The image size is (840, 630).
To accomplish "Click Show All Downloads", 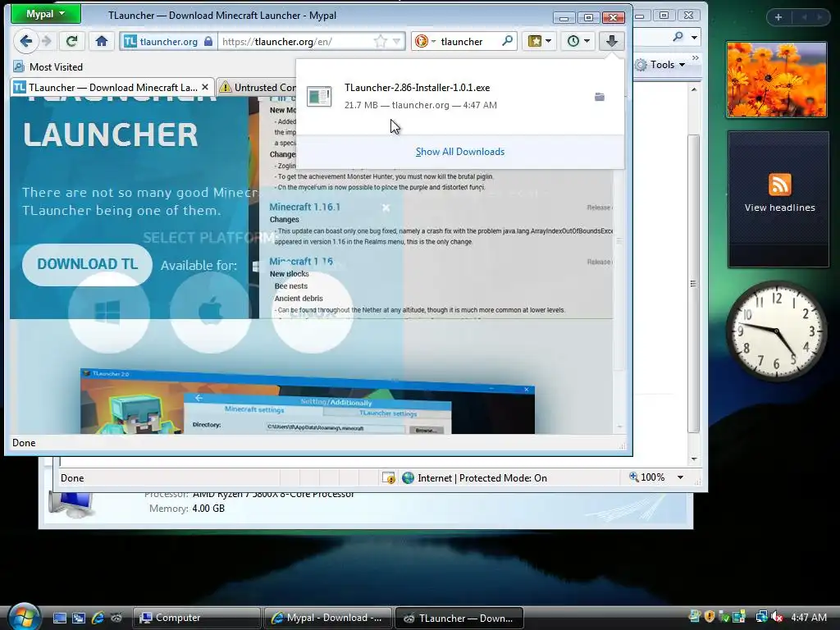I will point(460,152).
